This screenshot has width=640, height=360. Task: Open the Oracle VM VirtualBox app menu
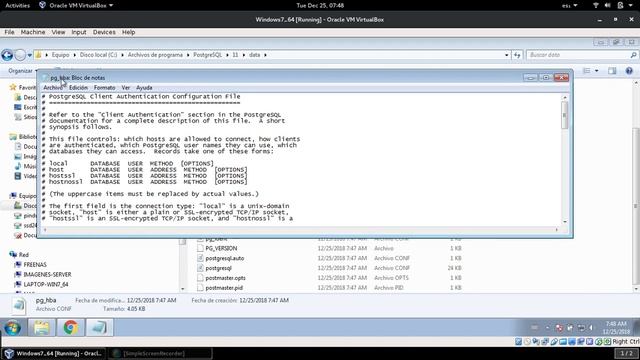[76, 5]
